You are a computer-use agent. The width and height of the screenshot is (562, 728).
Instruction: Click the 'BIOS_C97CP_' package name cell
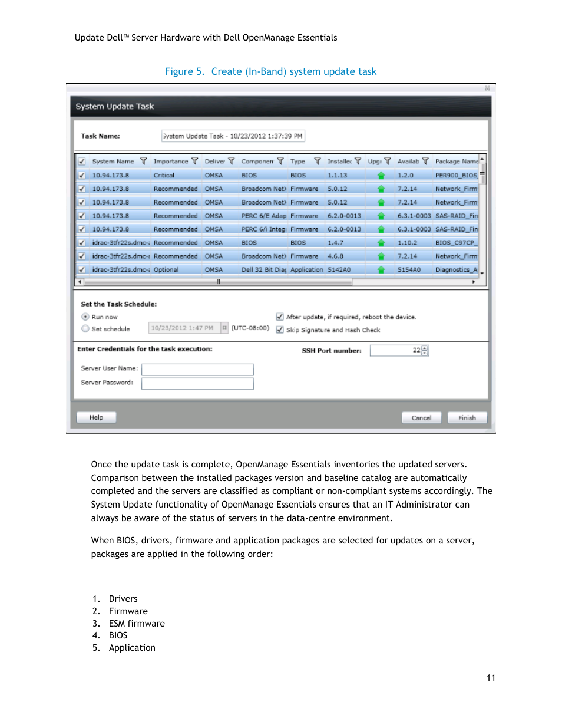coord(456,243)
